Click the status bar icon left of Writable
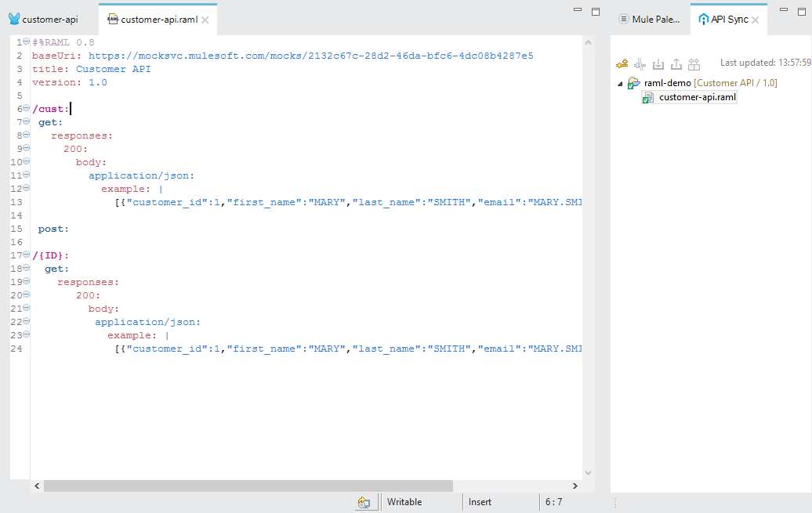The height and width of the screenshot is (513, 812). (x=363, y=502)
